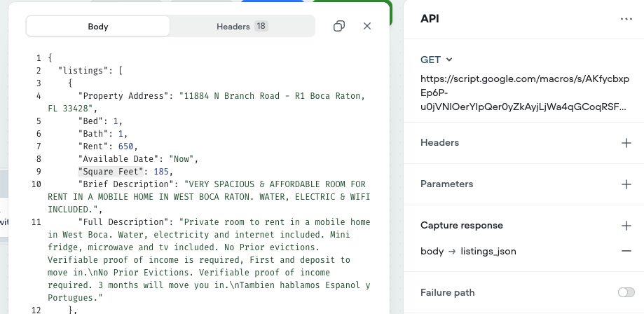
Task: Click the Parameters section label
Action: point(446,184)
